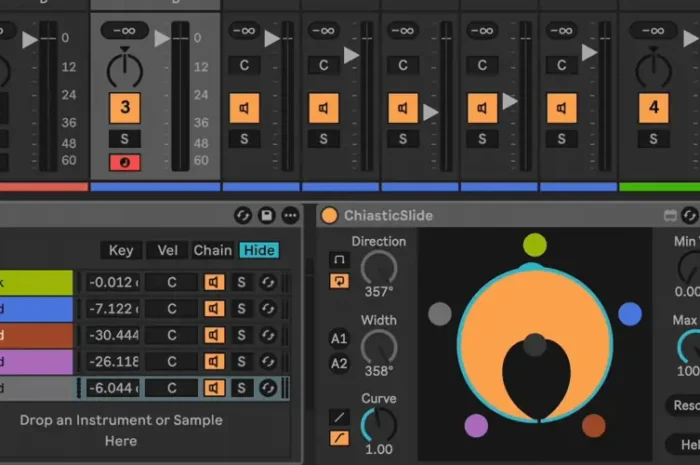Hot-swap the purple chain at -26.118
Viewport: 700px width, 465px height.
click(x=268, y=361)
